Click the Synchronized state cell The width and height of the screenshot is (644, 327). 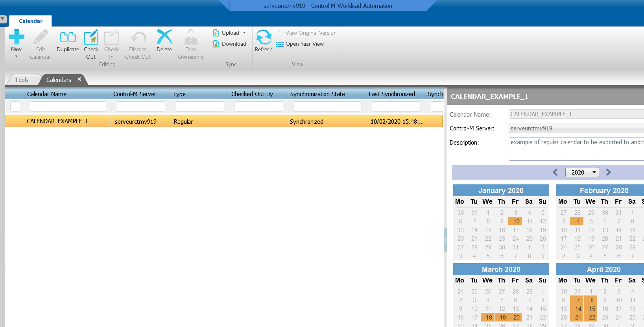click(x=327, y=121)
